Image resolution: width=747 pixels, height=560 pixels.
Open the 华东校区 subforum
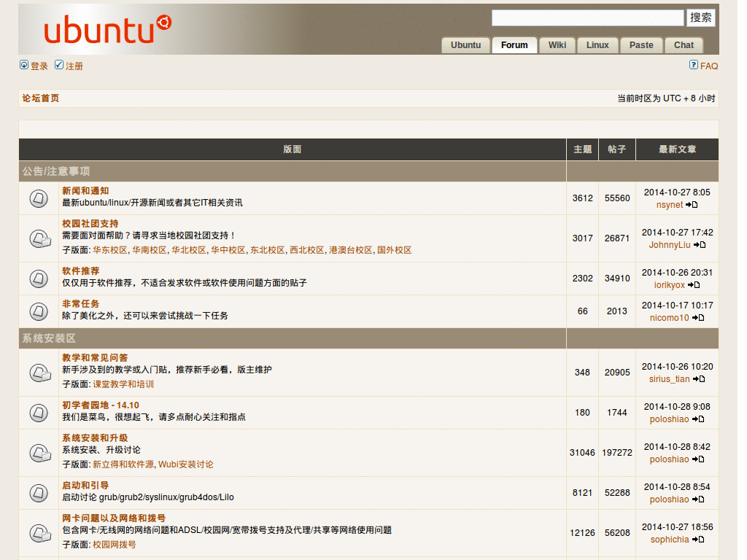(111, 250)
